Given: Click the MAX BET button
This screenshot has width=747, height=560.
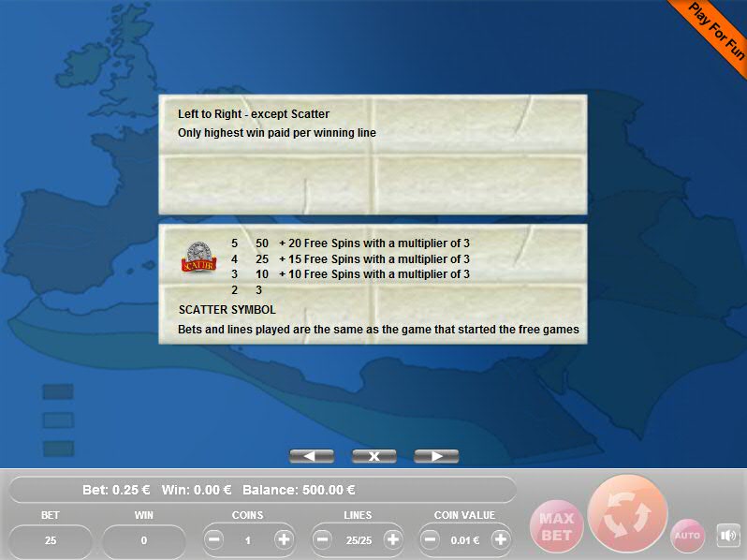Looking at the screenshot, I should pyautogui.click(x=557, y=526).
